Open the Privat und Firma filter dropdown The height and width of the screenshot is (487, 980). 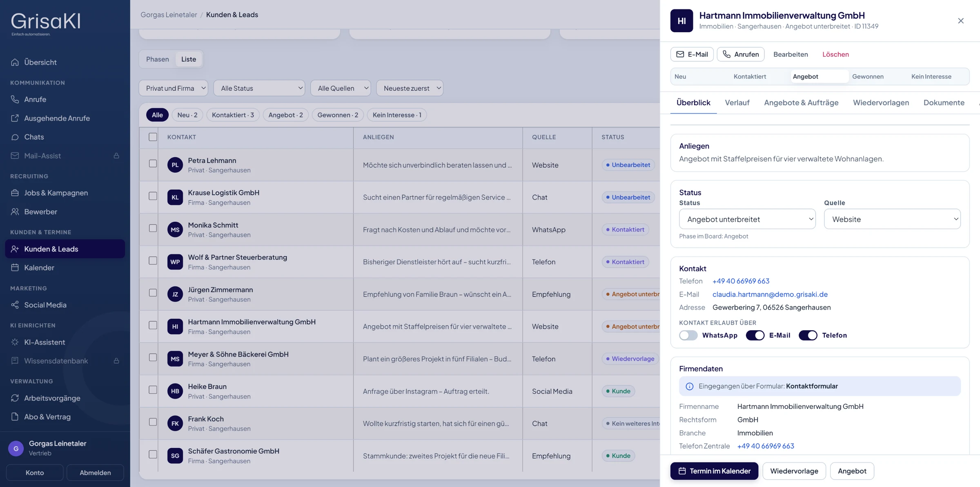tap(174, 88)
